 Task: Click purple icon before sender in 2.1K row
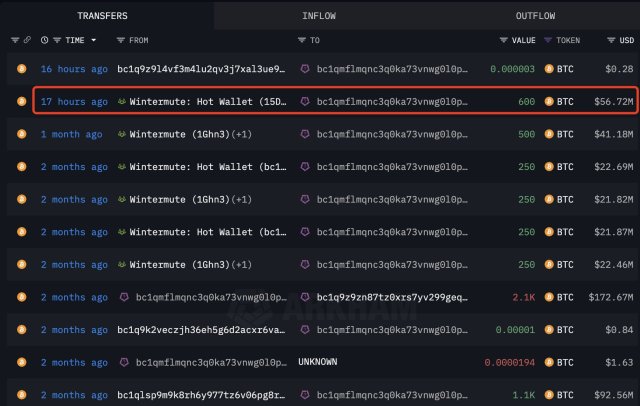click(x=124, y=297)
